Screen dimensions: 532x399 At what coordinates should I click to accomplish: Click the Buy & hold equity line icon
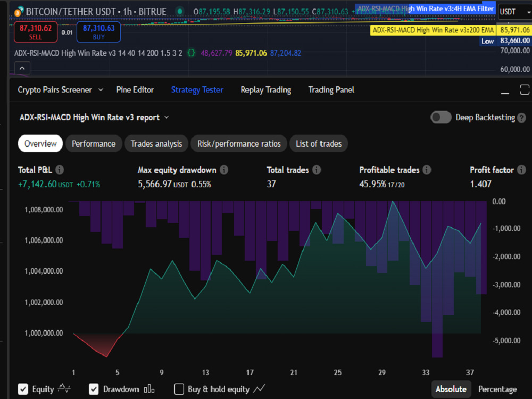tap(259, 388)
